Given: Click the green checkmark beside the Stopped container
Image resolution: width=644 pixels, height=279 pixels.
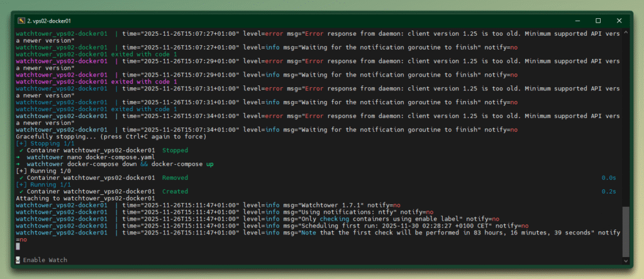Looking at the screenshot, I should tap(21, 151).
